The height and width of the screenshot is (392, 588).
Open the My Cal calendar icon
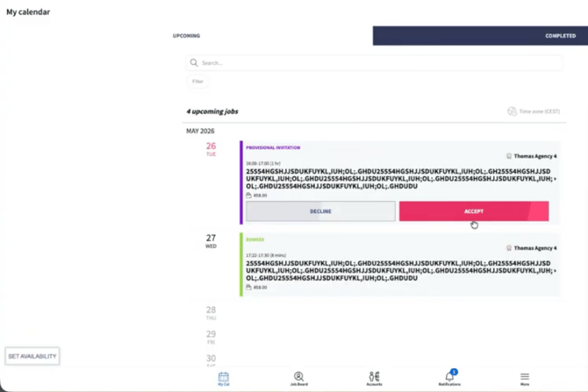(x=224, y=376)
